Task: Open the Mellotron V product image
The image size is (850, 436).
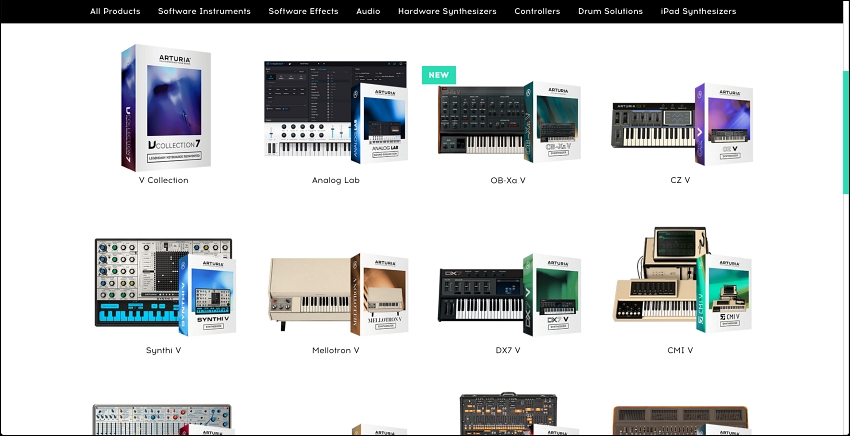Action: point(338,294)
